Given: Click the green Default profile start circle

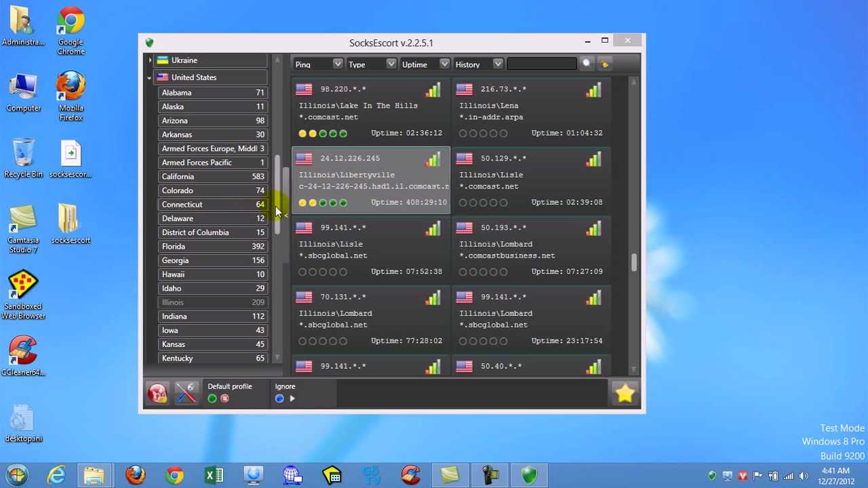Looking at the screenshot, I should (212, 399).
